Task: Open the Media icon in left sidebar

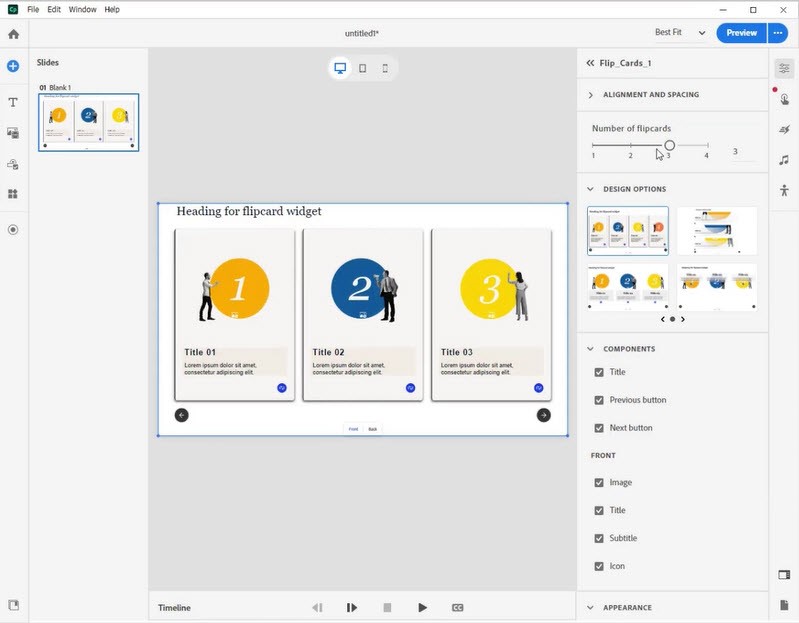Action: 13,133
